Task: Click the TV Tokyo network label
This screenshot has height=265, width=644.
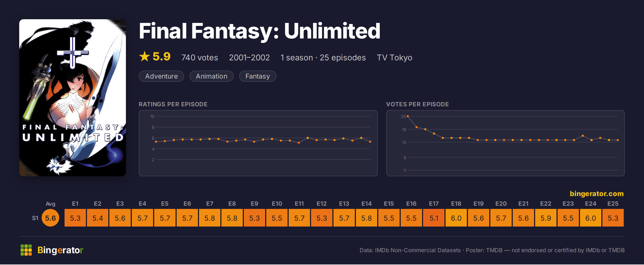Action: (x=394, y=57)
